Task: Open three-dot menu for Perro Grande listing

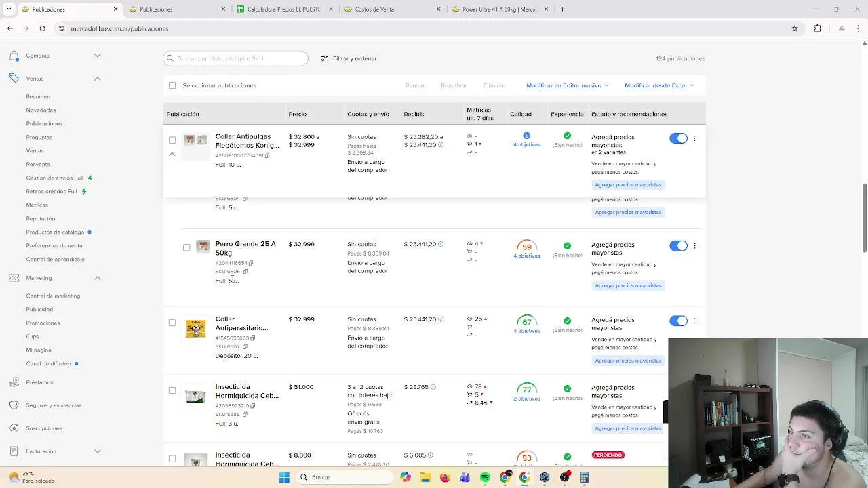Action: coord(694,246)
